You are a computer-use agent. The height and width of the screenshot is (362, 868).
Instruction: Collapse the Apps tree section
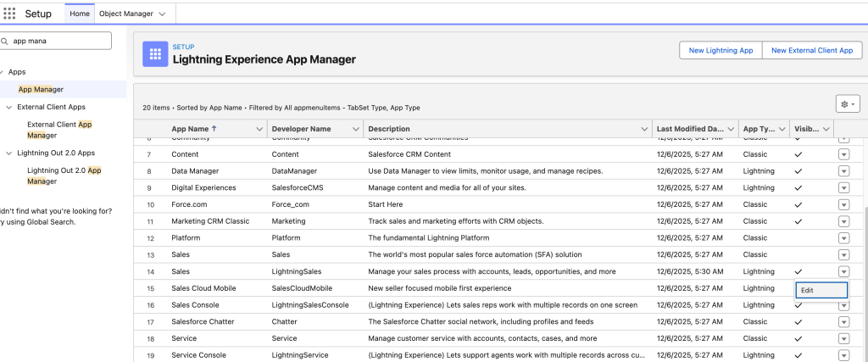pyautogui.click(x=2, y=72)
